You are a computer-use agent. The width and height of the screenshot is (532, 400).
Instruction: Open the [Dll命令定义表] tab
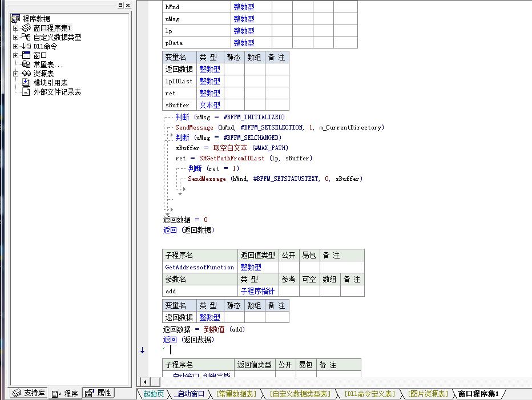click(370, 394)
